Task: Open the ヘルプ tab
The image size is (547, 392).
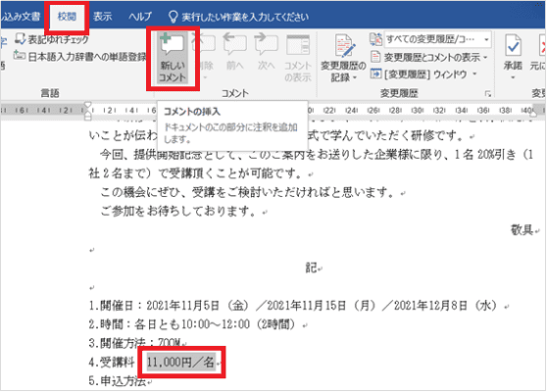Action: (140, 17)
